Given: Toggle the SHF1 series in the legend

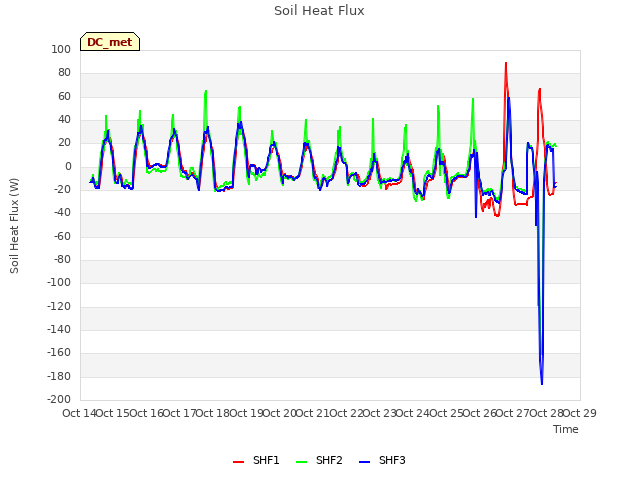Looking at the screenshot, I should [256, 460].
